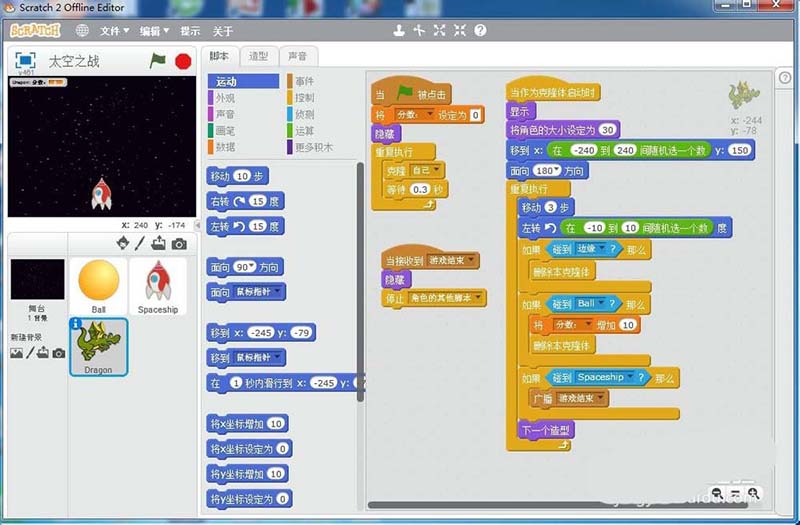Screen dimensions: 800x525
Task: Open the 编辑 menu
Action: point(154,31)
